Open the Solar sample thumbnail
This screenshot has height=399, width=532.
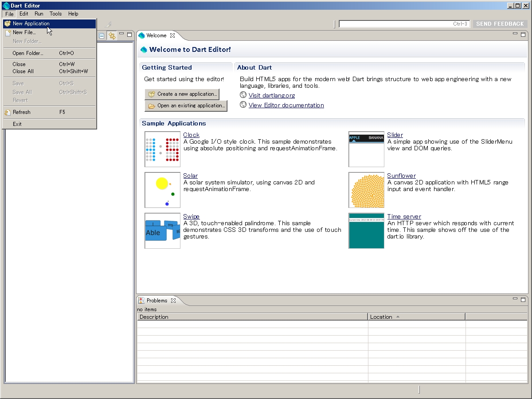163,190
